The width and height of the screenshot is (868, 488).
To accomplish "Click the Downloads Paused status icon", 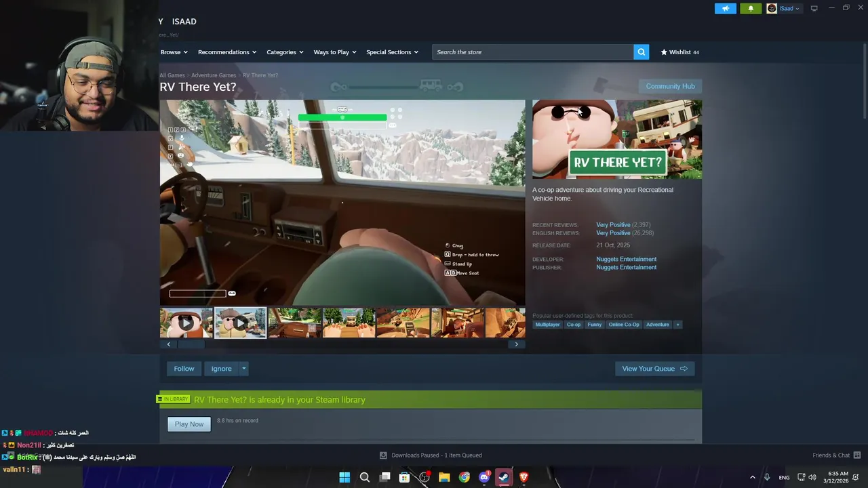I will point(383,455).
